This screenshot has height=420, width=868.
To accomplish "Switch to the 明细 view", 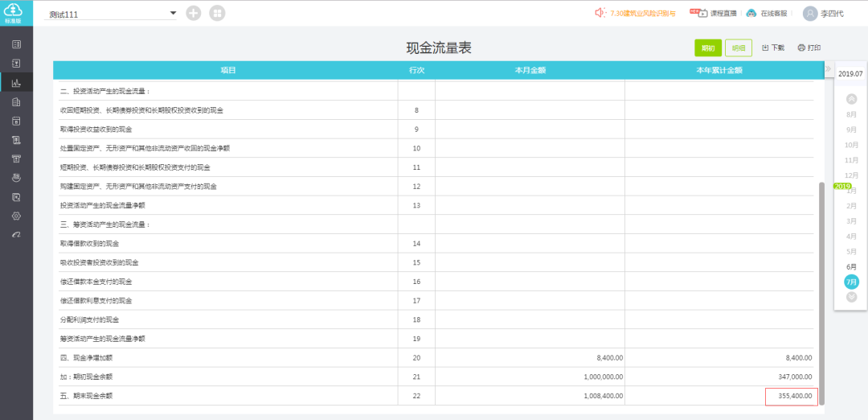I will [x=738, y=48].
